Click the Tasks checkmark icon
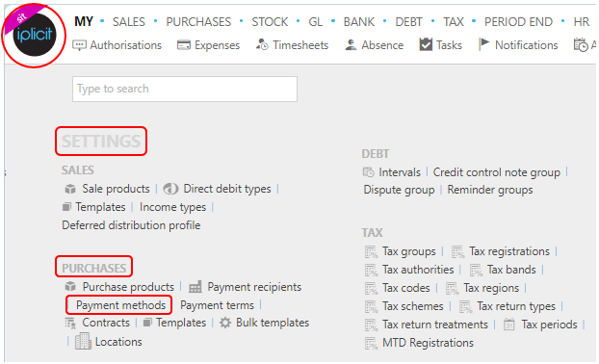This screenshot has width=599, height=364. tap(426, 44)
